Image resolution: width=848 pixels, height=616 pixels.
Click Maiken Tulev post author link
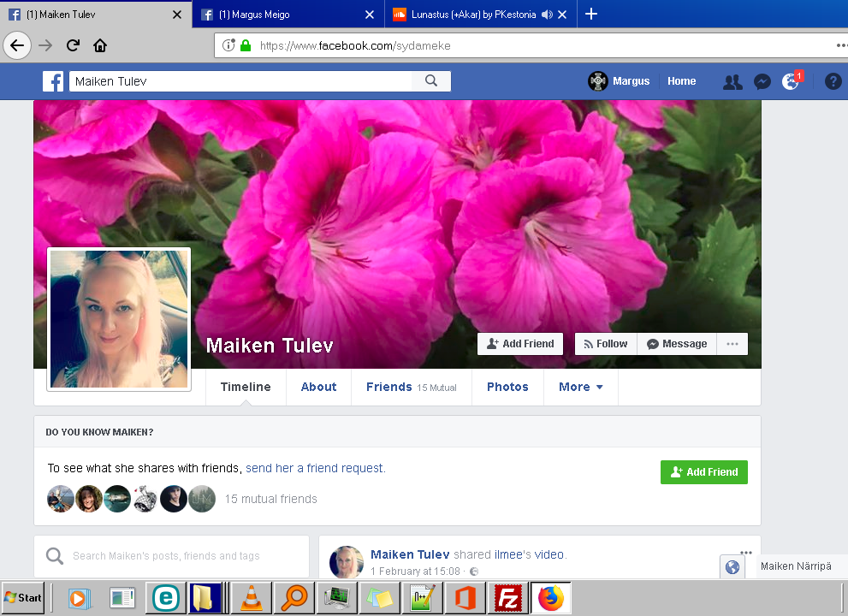(410, 554)
